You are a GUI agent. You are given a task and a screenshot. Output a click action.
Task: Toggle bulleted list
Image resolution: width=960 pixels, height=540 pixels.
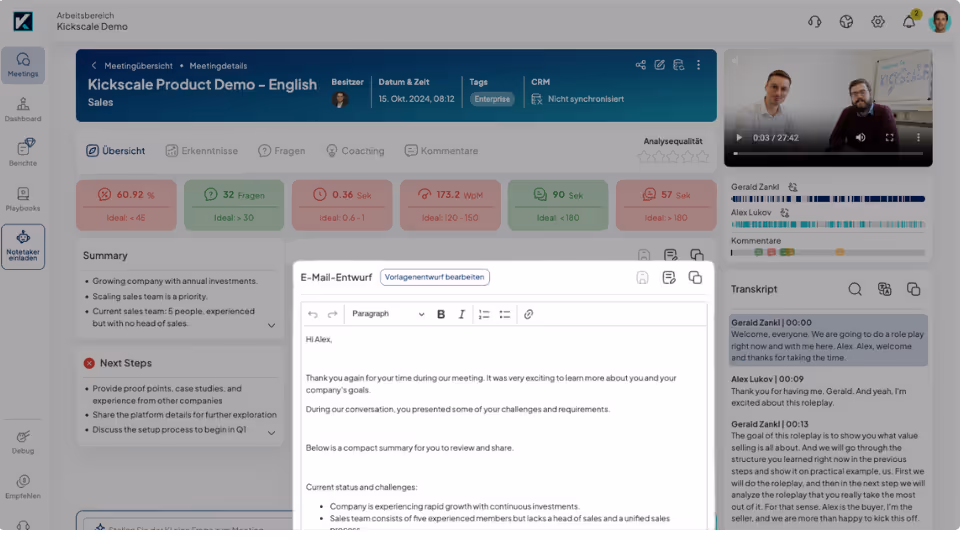coord(504,314)
